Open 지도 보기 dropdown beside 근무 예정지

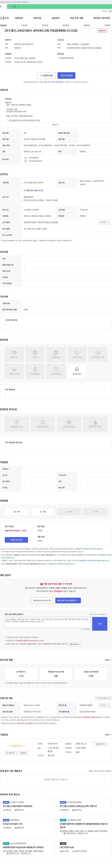coord(104,222)
